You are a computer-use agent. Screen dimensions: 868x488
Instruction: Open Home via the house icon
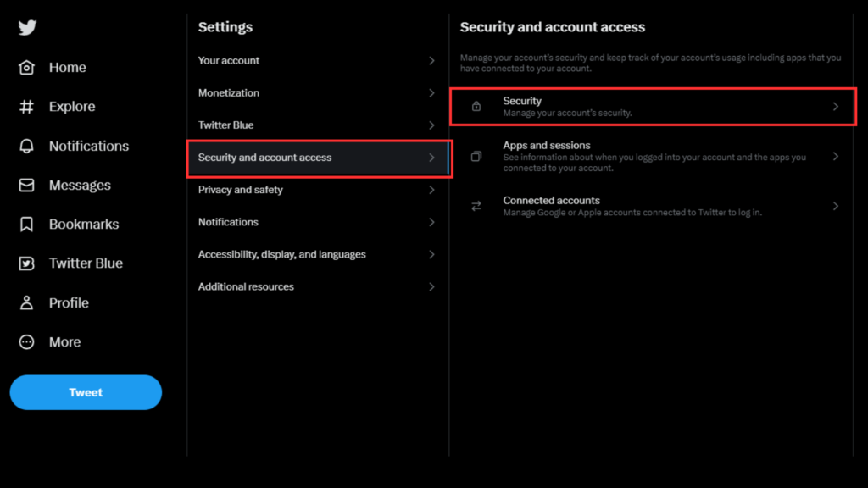pyautogui.click(x=27, y=68)
